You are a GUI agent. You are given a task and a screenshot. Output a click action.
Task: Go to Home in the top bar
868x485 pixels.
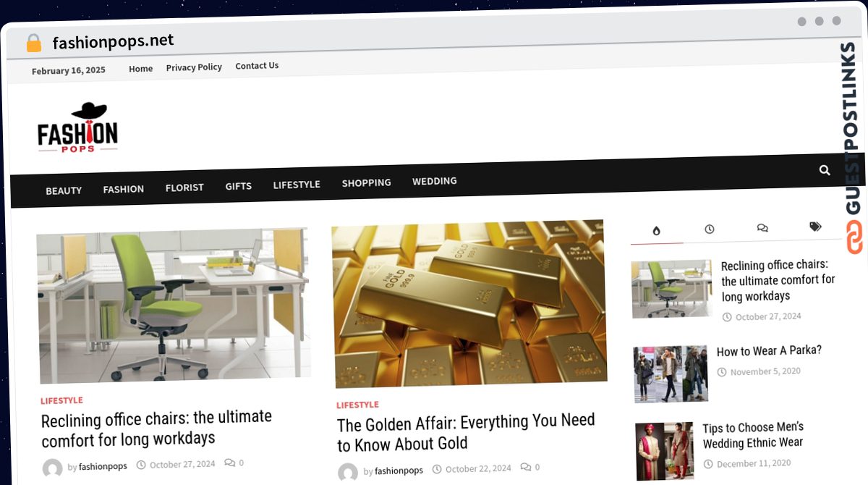tap(140, 69)
